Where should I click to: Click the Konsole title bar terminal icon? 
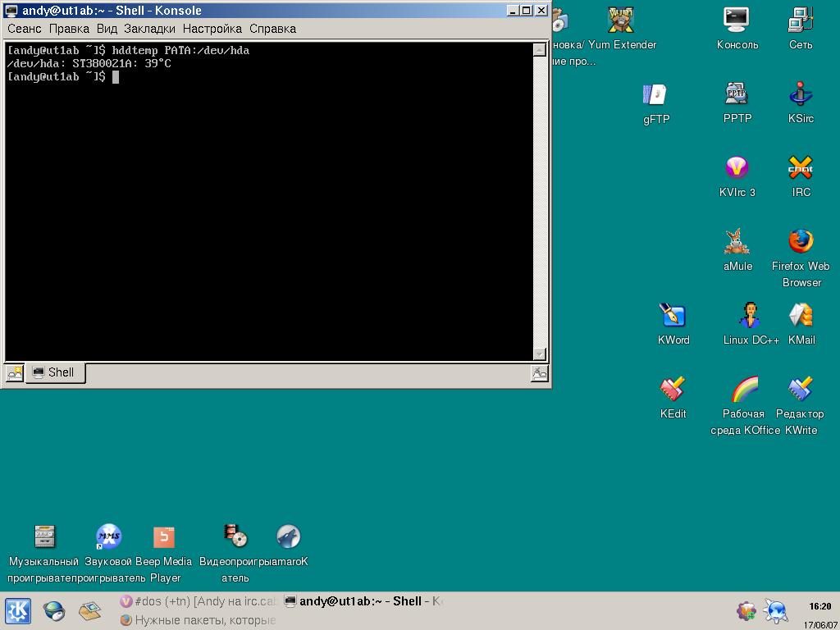[11, 10]
